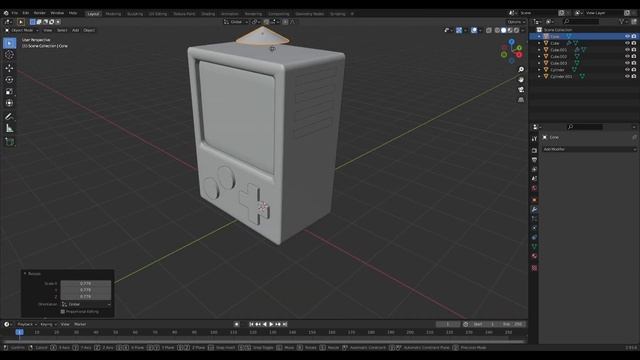This screenshot has height=360, width=640.
Task: Select the Rotate tool
Action: 9,80
